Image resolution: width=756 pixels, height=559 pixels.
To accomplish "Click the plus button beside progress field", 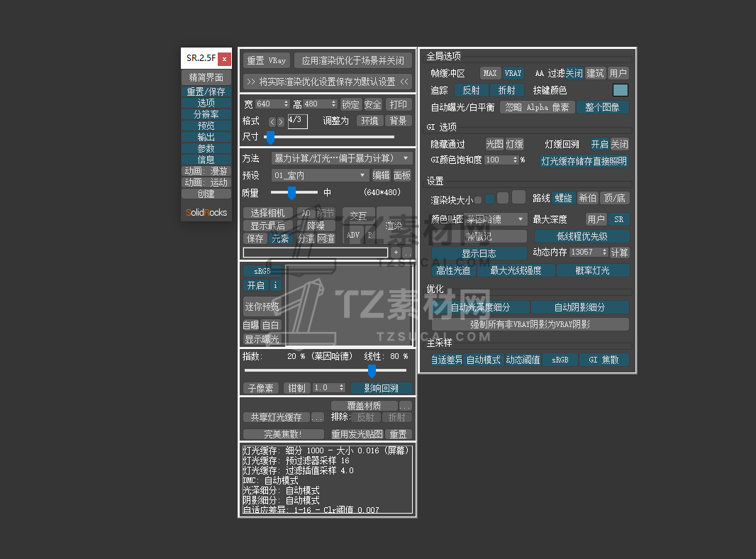I will (396, 253).
